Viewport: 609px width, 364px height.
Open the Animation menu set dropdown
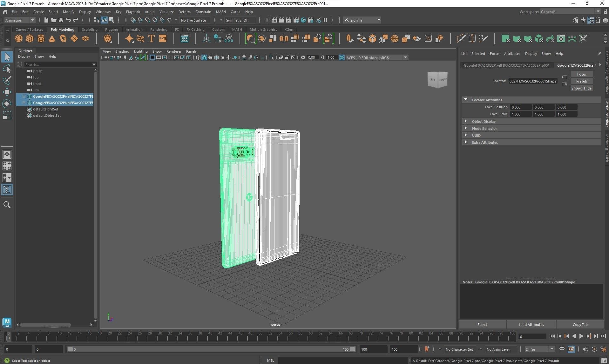pos(20,20)
